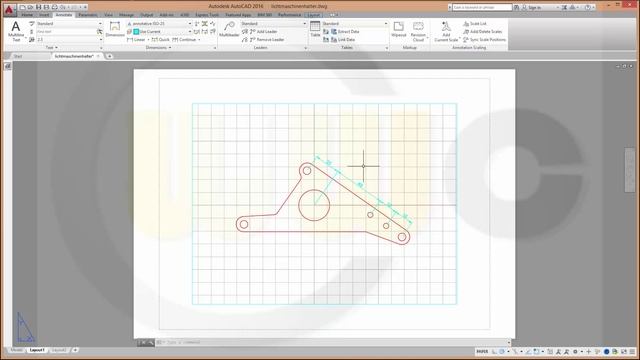Click the keyword search box

[x=482, y=7]
